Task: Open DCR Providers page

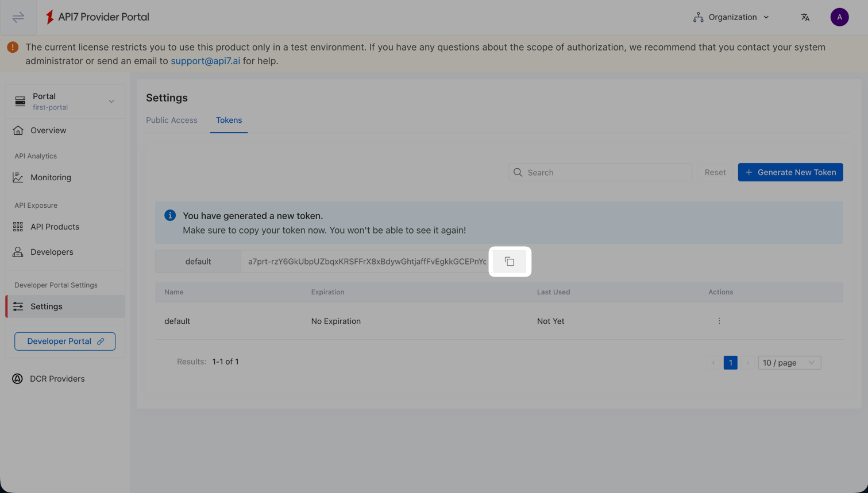Action: [x=57, y=379]
